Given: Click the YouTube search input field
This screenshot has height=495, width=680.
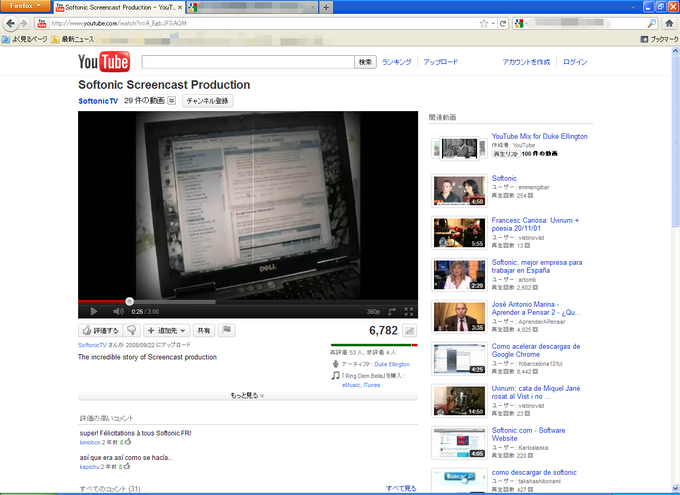Looking at the screenshot, I should tap(248, 62).
